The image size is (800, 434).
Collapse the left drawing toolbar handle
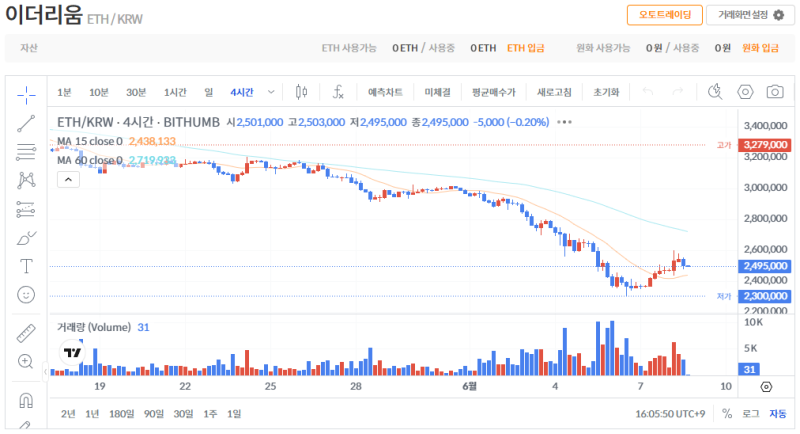tap(45, 372)
